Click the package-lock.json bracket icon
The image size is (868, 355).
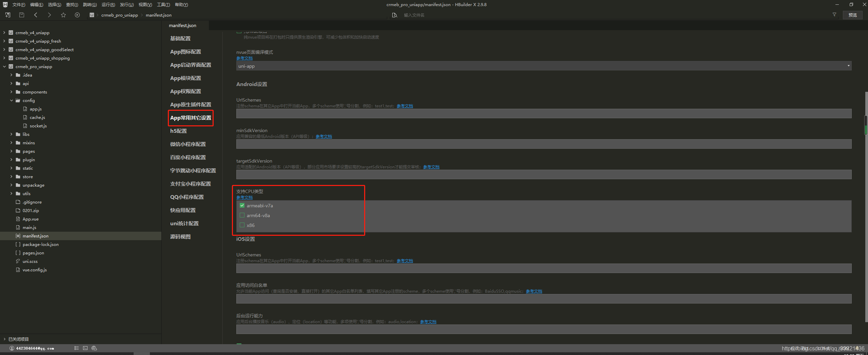tap(18, 244)
